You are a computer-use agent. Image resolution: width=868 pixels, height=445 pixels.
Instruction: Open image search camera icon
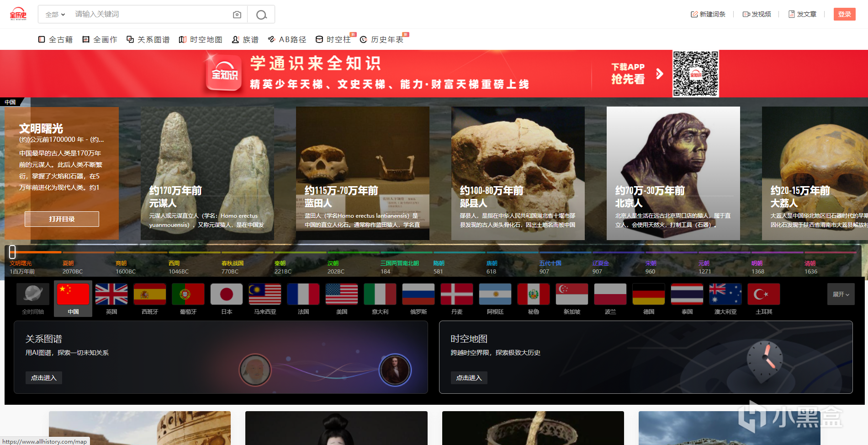[x=237, y=15]
